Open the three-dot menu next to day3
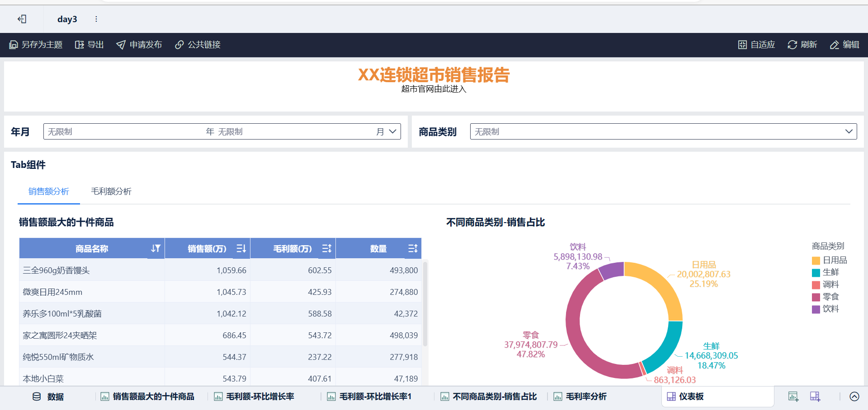The image size is (868, 410). tap(96, 19)
